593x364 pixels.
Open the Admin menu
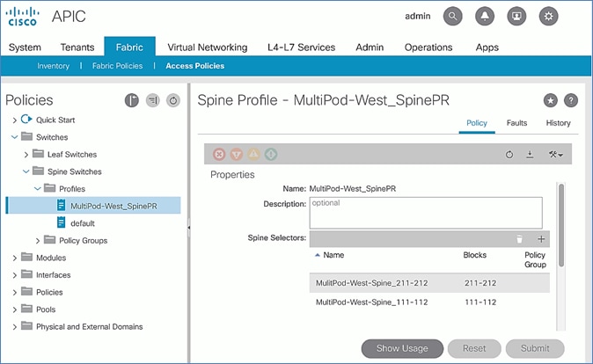click(x=370, y=47)
